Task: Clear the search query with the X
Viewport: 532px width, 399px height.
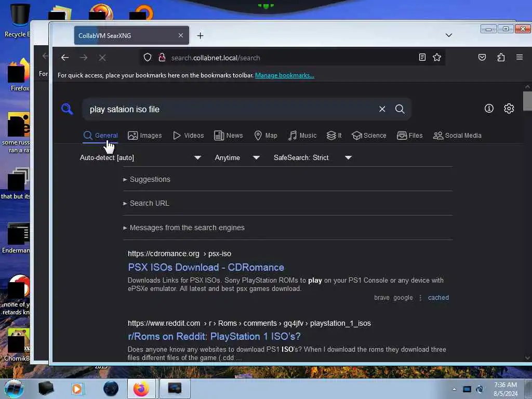Action: tap(382, 109)
